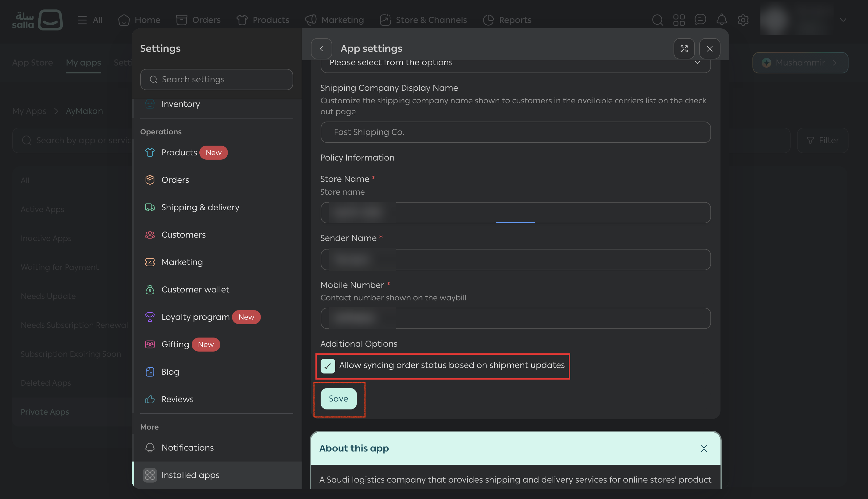The image size is (868, 499).
Task: Open the chat messages icon
Action: (700, 20)
